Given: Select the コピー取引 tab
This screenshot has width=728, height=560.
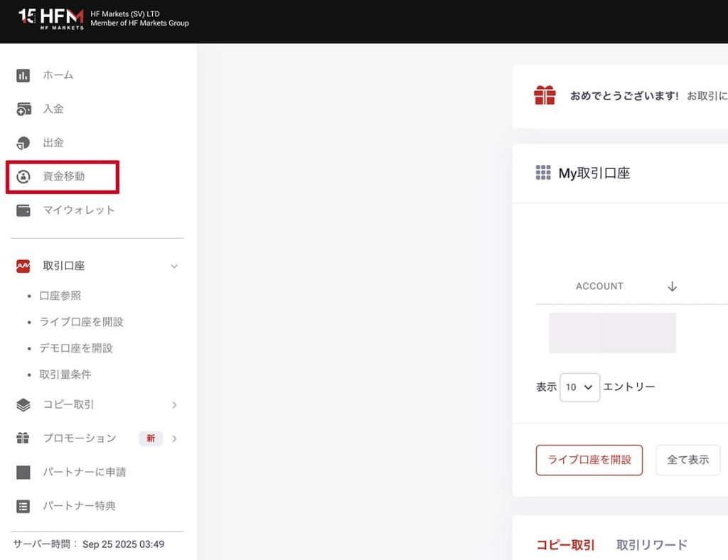Looking at the screenshot, I should (564, 544).
